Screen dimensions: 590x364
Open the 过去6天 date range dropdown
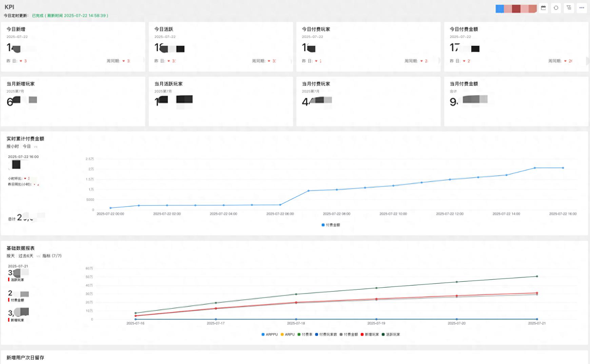pyautogui.click(x=26, y=256)
